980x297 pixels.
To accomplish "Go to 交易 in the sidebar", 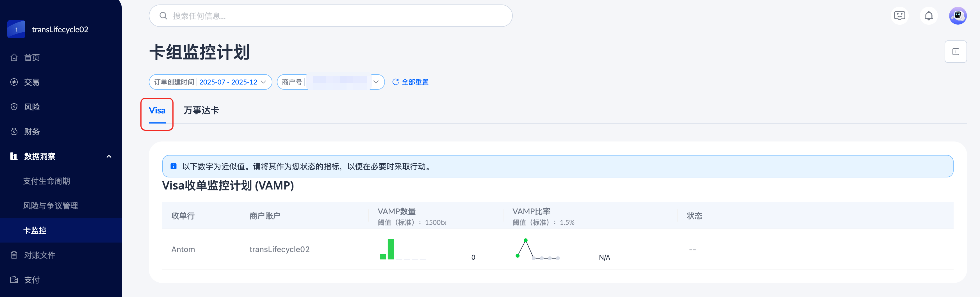I will point(31,82).
